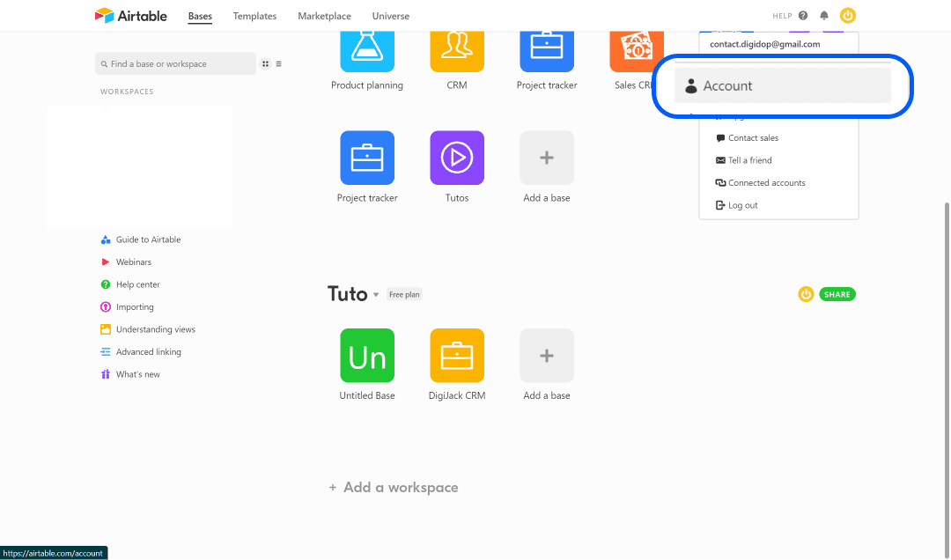This screenshot has height=560, width=951.
Task: Click the What's new gift icon
Action: 106,374
